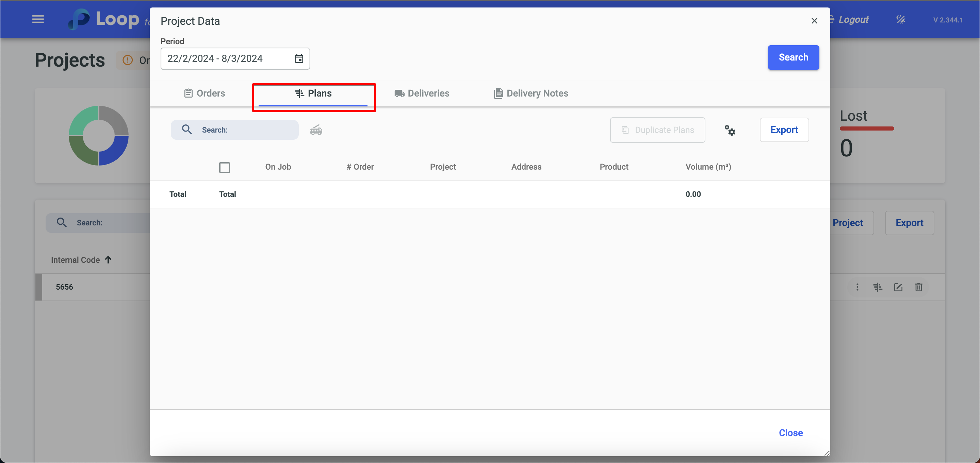
Task: Click the Close link at dialog bottom
Action: click(x=790, y=433)
